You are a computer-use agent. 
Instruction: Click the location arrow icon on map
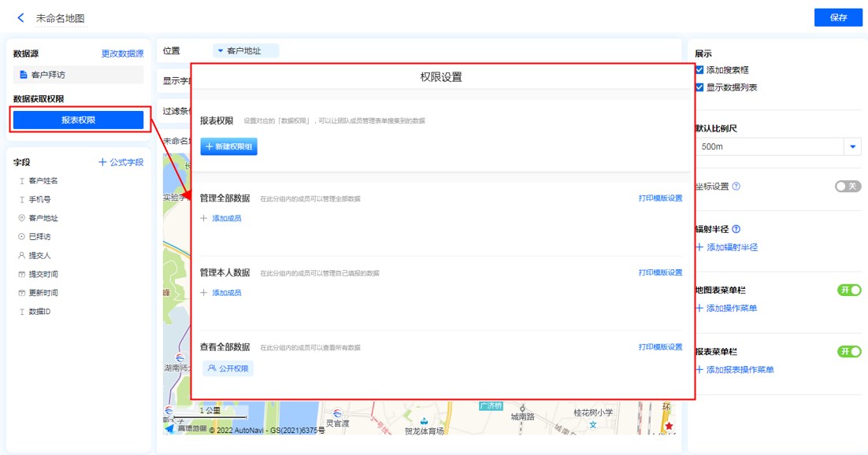tap(169, 429)
